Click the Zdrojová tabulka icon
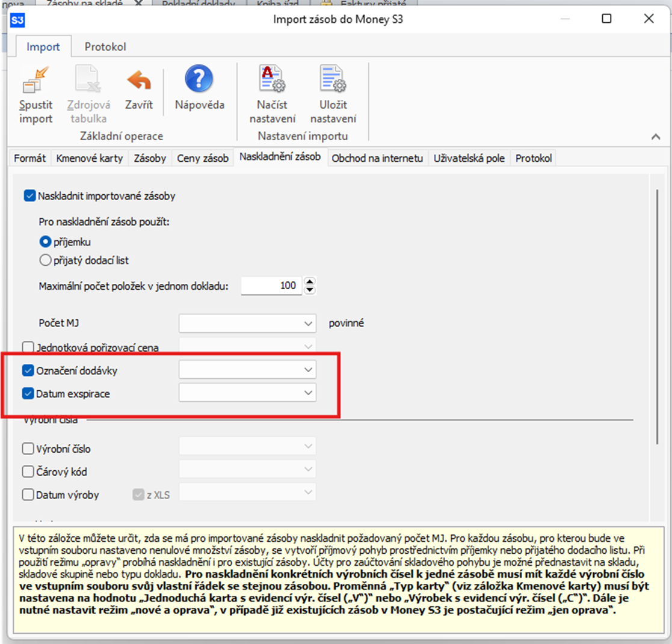Image resolution: width=672 pixels, height=644 pixels. [x=88, y=79]
